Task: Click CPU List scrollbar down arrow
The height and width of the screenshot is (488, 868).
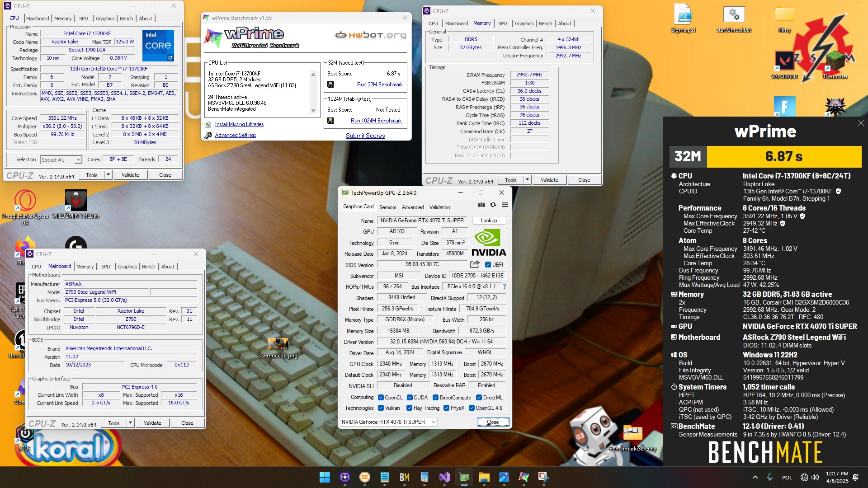Action: 313,111
